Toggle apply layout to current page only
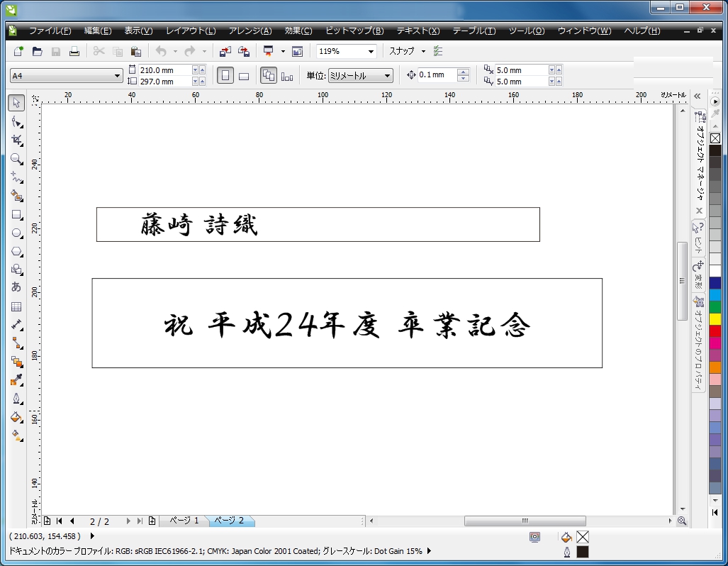The image size is (728, 566). point(287,76)
